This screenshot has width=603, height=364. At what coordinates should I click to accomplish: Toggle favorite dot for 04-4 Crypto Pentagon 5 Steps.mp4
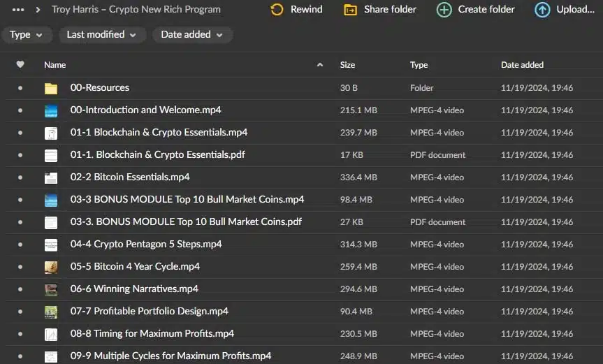click(x=20, y=245)
